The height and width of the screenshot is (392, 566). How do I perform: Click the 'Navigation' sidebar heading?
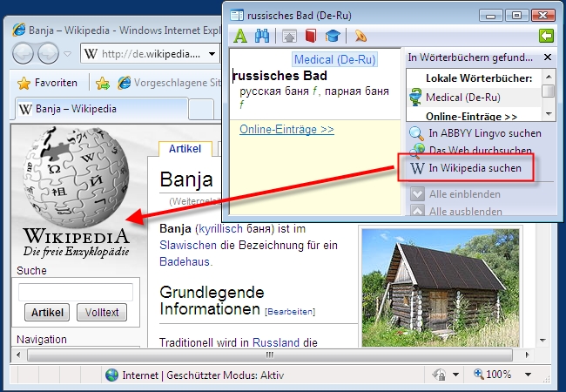42,340
